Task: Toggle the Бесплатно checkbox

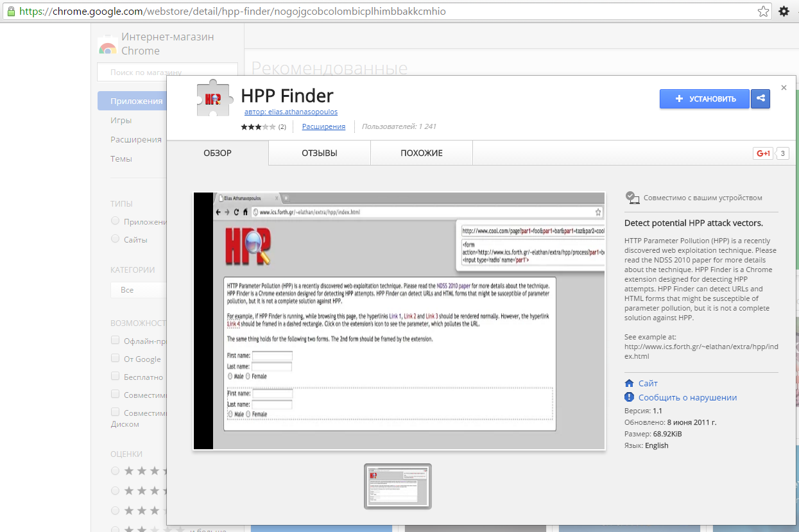Action: 116,376
